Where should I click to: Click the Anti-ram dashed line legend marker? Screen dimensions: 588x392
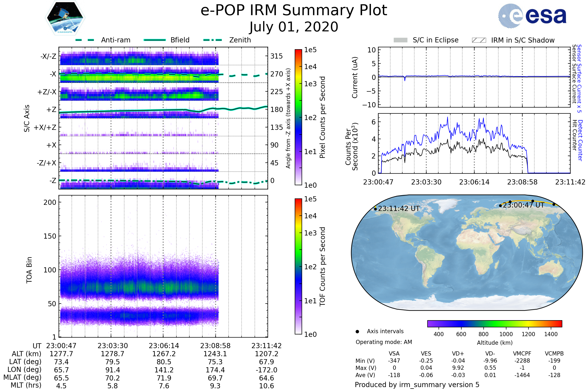pyautogui.click(x=85, y=40)
